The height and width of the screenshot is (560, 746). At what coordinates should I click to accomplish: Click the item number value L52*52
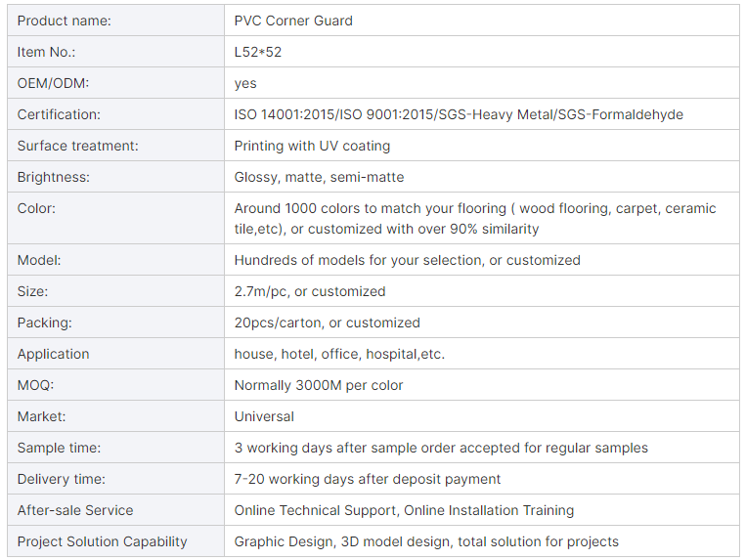[258, 52]
